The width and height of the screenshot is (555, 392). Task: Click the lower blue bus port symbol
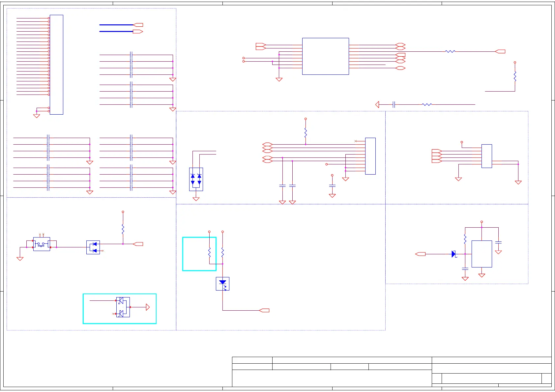tap(138, 32)
